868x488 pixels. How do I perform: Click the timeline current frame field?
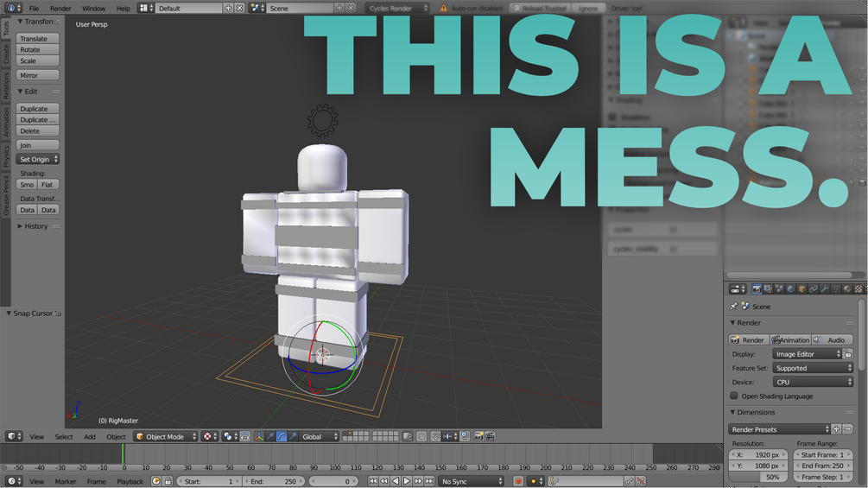pyautogui.click(x=332, y=481)
